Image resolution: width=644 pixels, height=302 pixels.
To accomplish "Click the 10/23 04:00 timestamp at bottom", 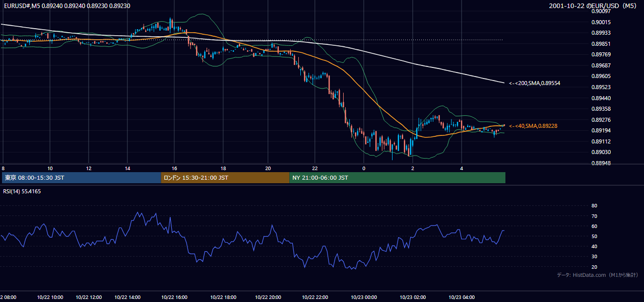I will click(462, 297).
